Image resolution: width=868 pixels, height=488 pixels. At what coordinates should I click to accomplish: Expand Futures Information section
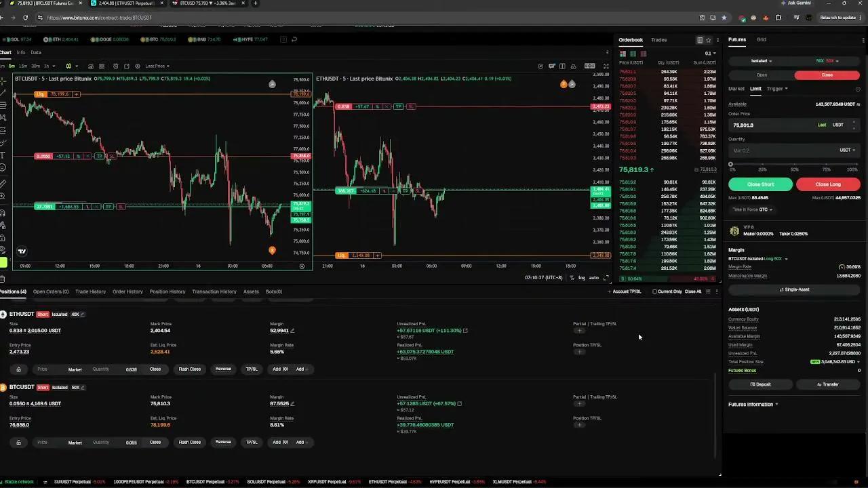753,405
